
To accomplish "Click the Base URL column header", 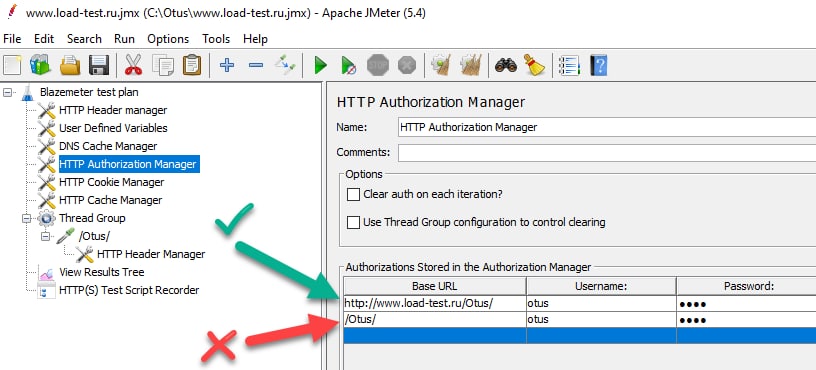I will point(435,286).
